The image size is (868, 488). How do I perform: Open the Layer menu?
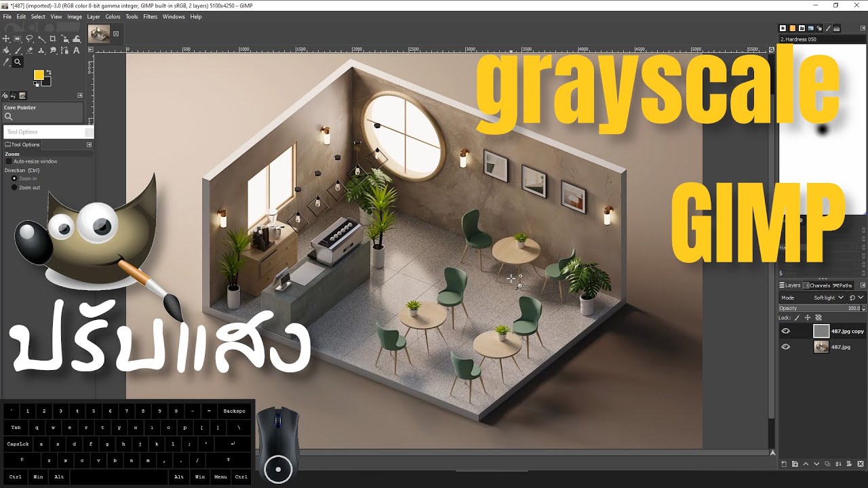[x=94, y=16]
